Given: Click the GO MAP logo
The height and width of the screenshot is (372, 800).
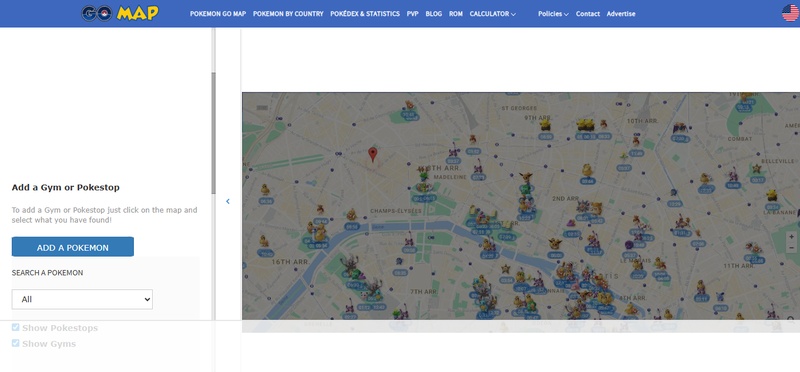Looking at the screenshot, I should coord(120,13).
